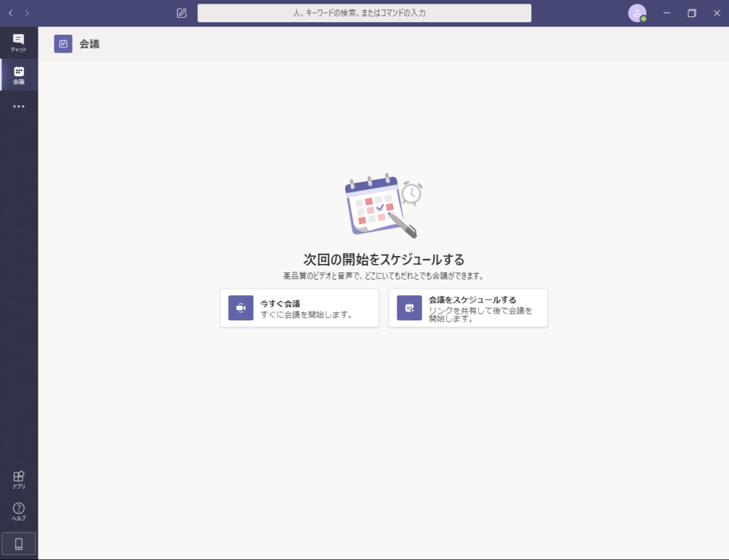This screenshot has width=729, height=560.
Task: Click the mobile app download icon
Action: (x=19, y=544)
